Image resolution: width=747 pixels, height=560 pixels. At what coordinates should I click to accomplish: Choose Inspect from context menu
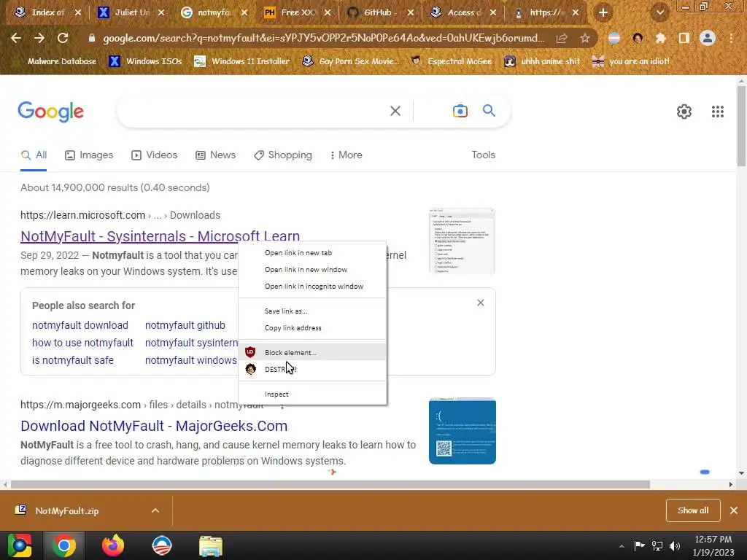[312, 394]
